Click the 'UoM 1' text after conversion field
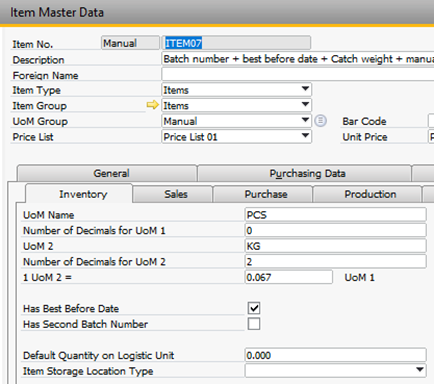The image size is (434, 384). point(359,277)
